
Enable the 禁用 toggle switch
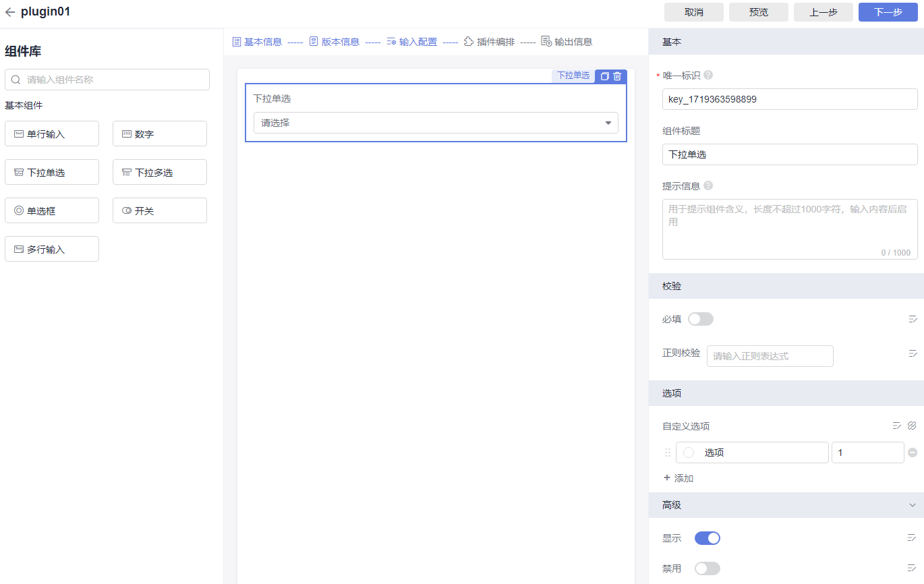pyautogui.click(x=707, y=568)
